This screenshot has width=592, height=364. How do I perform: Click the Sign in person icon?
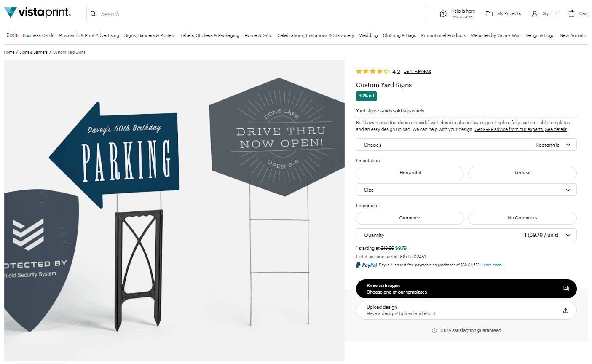tap(535, 14)
